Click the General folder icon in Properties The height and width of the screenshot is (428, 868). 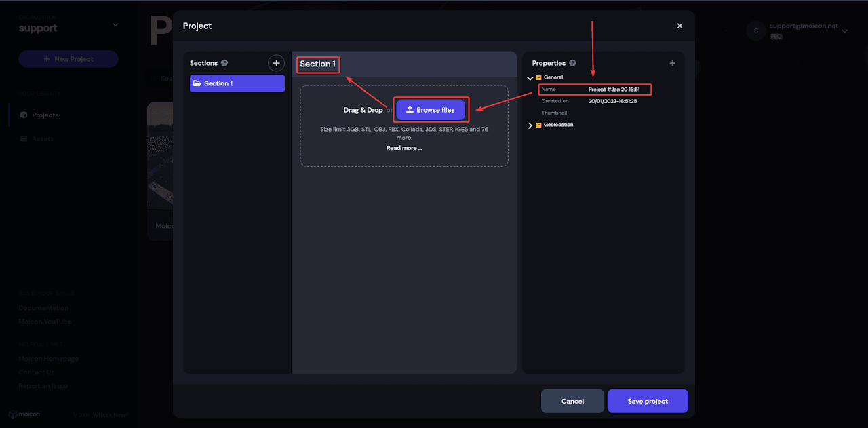pos(538,77)
